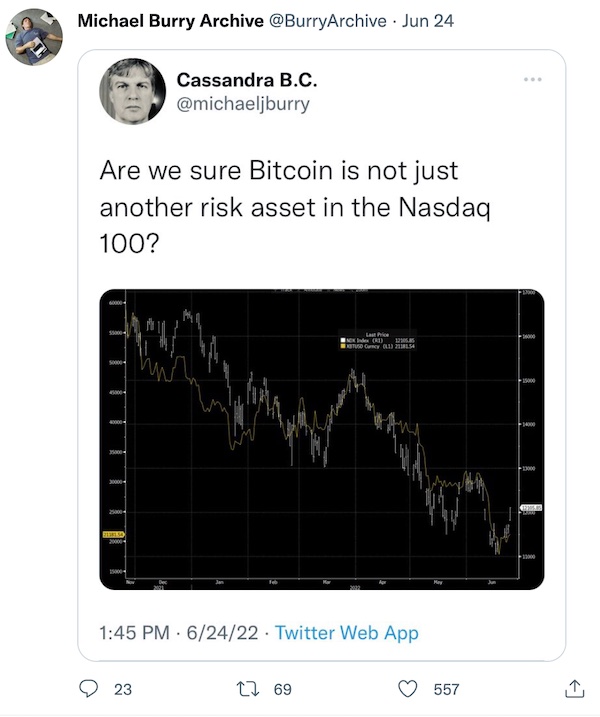Click the 1:45 PM 6/24/22 timestamp
Screen dimensions: 600x717
[x=178, y=633]
